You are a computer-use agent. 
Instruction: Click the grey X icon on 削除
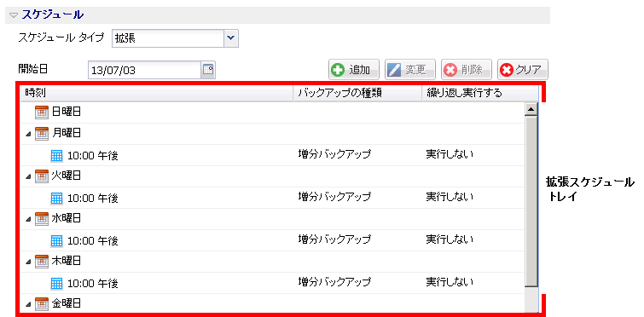pyautogui.click(x=451, y=70)
